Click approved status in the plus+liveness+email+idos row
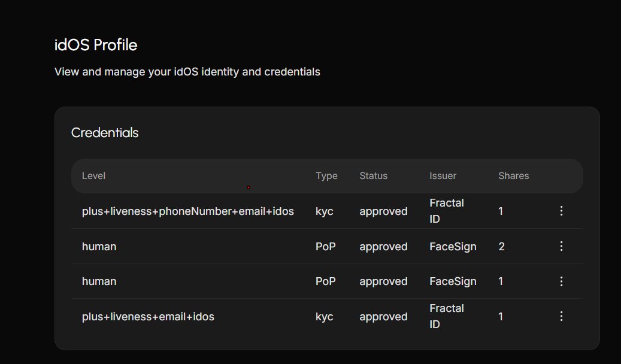This screenshot has width=621, height=364. pos(383,317)
